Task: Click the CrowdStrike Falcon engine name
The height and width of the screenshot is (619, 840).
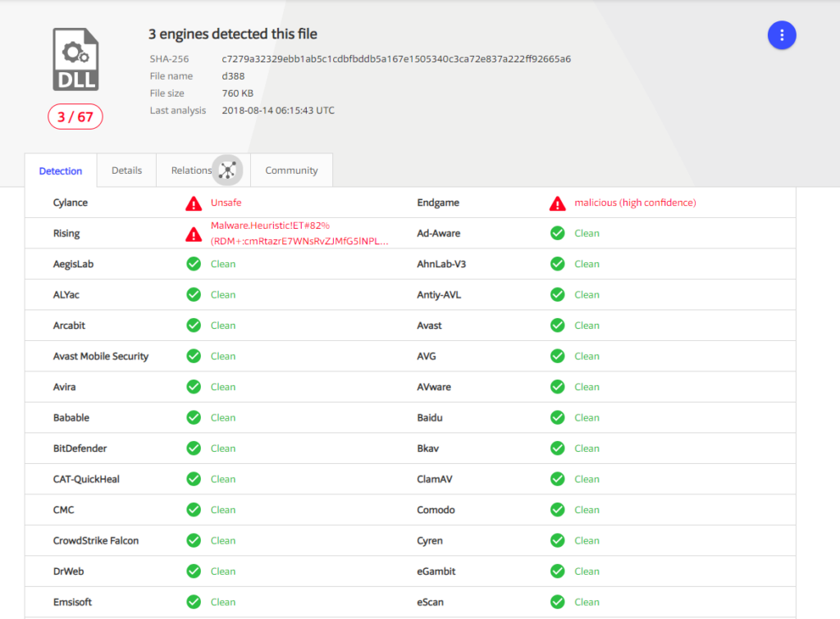Action: point(96,541)
